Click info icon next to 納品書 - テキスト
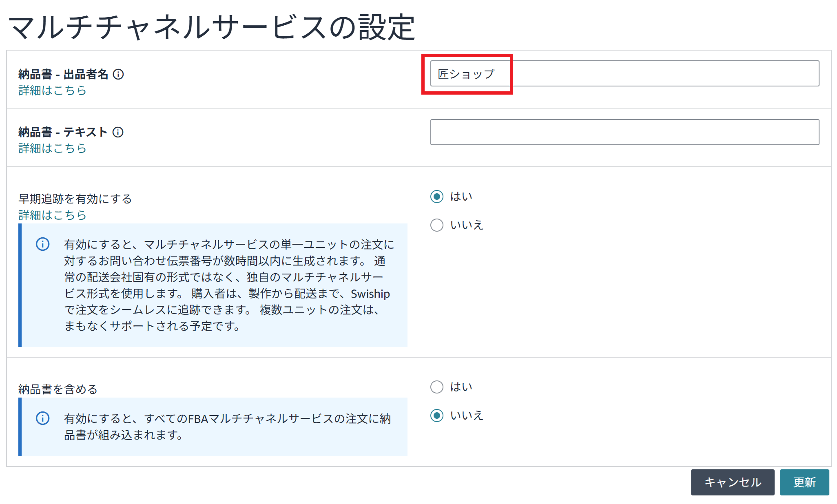 click(x=118, y=132)
